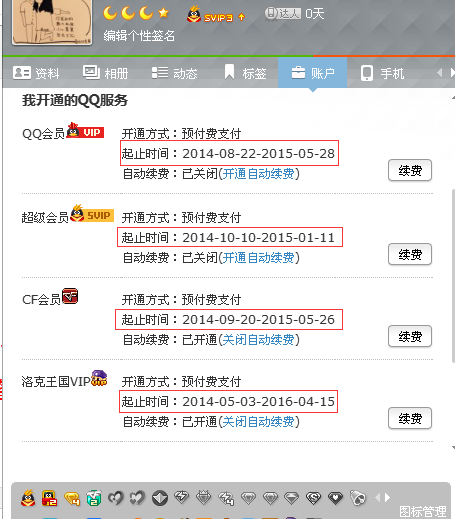Click the 洛克王国 VIP hat icon
Screen dimensions: 455x519
coord(99,378)
